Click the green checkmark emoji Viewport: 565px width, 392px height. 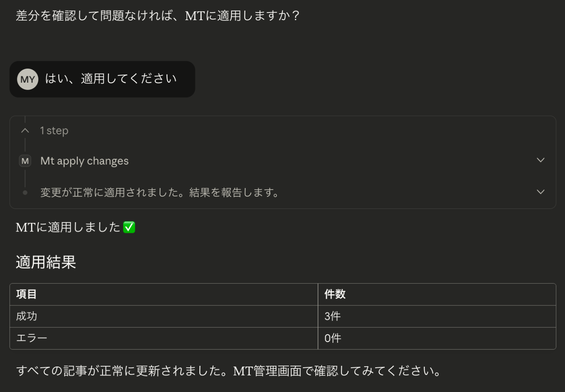pos(129,227)
